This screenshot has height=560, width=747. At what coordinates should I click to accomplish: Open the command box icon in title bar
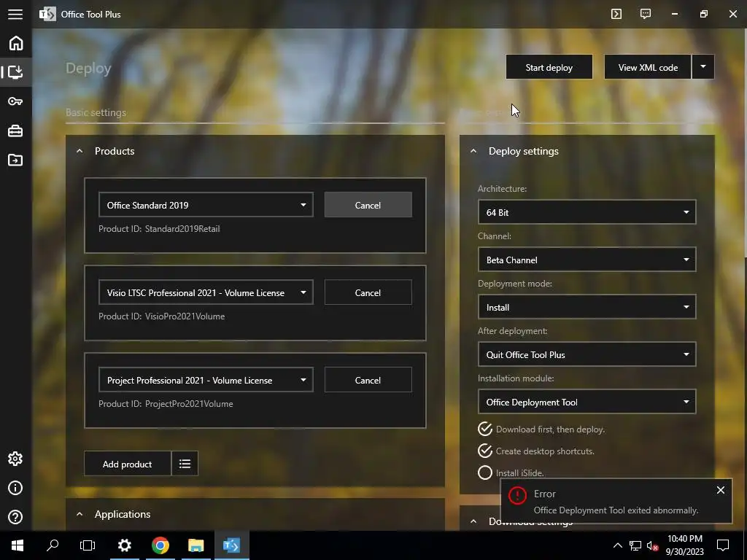point(616,14)
